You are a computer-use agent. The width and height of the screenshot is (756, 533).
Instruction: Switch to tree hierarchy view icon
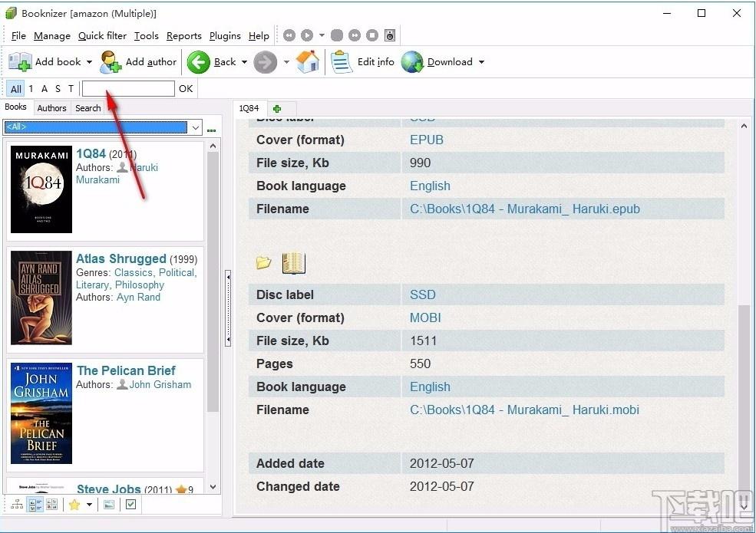click(17, 505)
